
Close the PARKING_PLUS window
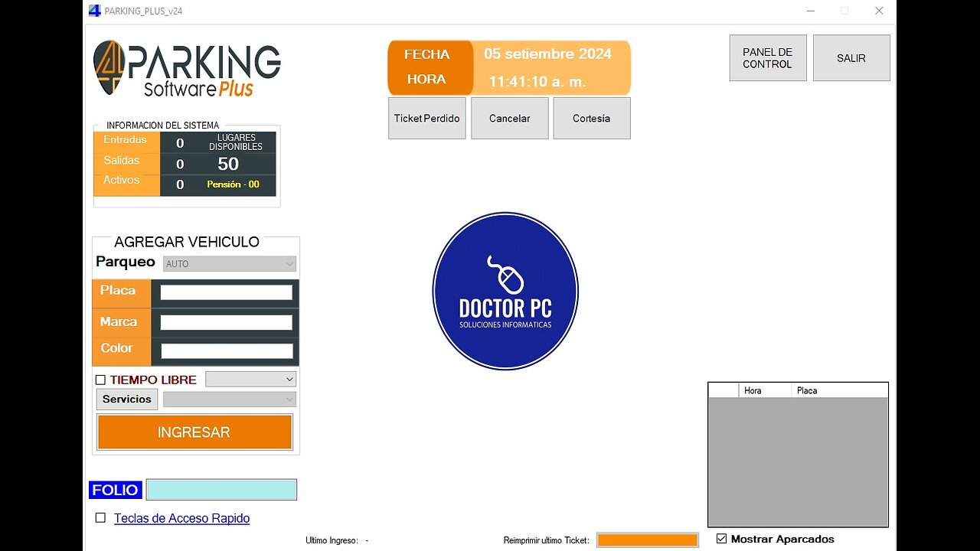coord(879,11)
